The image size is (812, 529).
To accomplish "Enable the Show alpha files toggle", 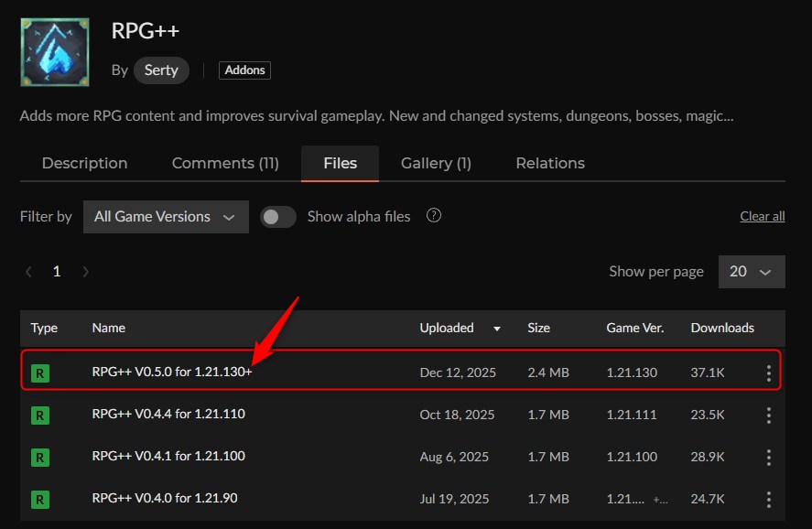I will tap(278, 217).
